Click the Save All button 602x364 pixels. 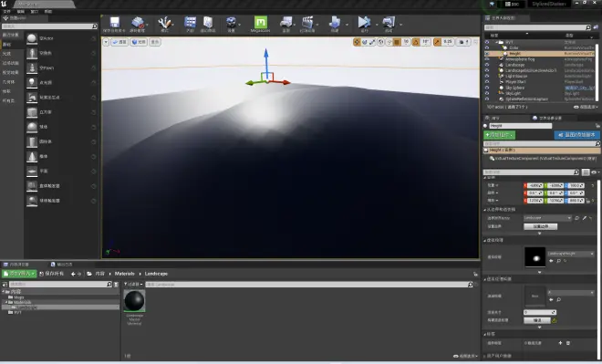point(52,274)
